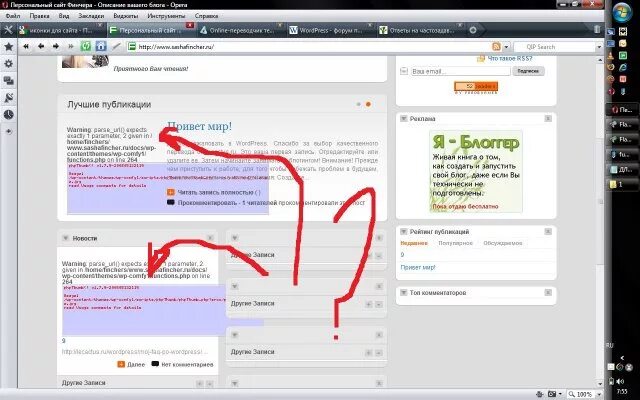Open the Закладки menu

[91, 16]
